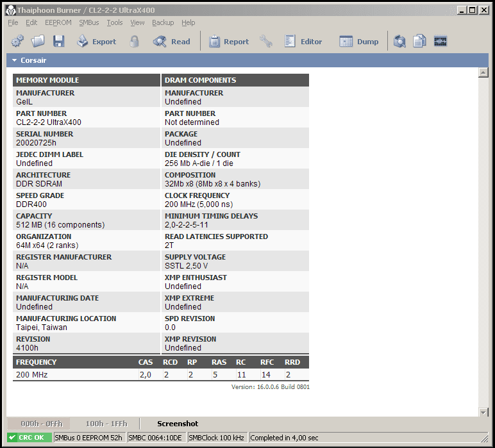Click part number CL2-2-2 UltraX400

point(49,122)
